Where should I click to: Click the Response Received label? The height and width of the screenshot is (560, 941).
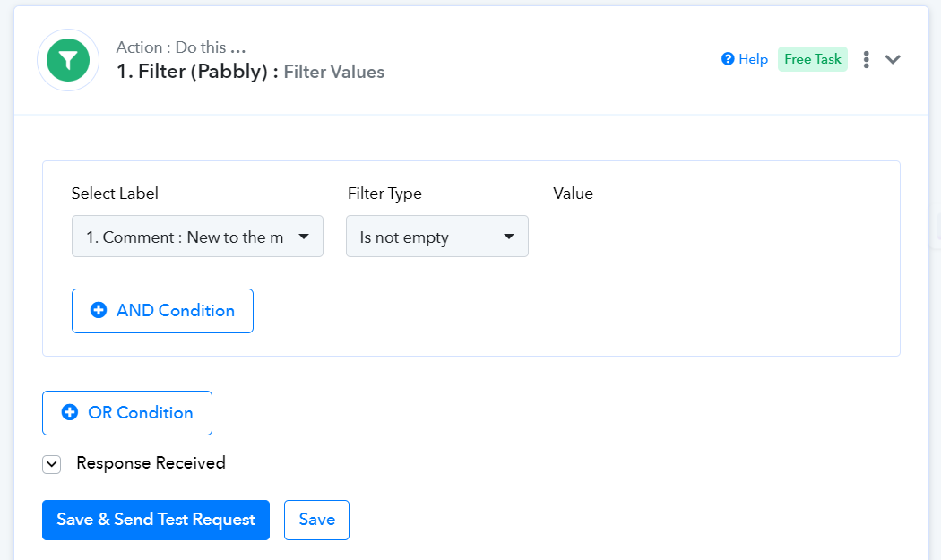click(151, 462)
